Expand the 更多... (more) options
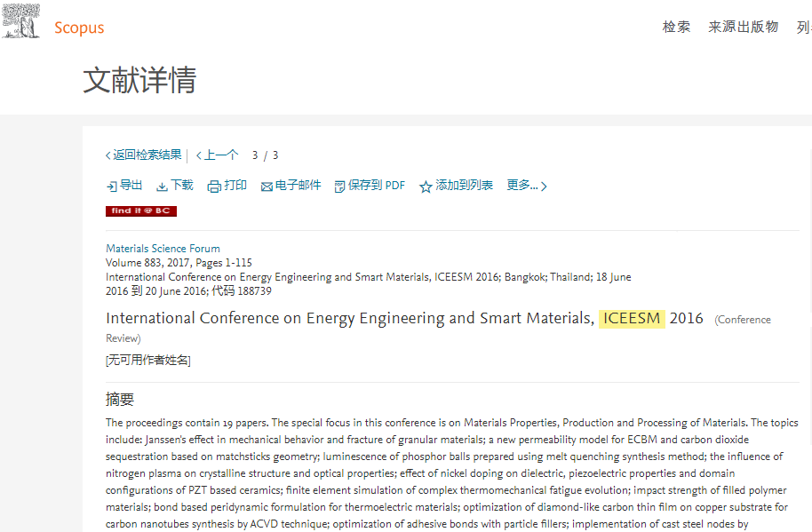The image size is (812, 532). 527,186
